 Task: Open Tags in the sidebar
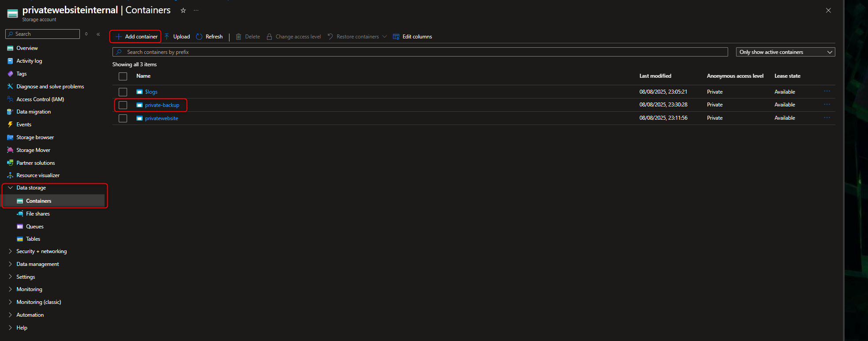(x=21, y=74)
